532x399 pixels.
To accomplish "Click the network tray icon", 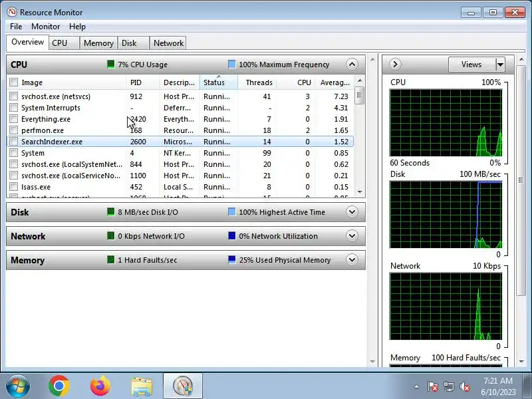I will (449, 386).
